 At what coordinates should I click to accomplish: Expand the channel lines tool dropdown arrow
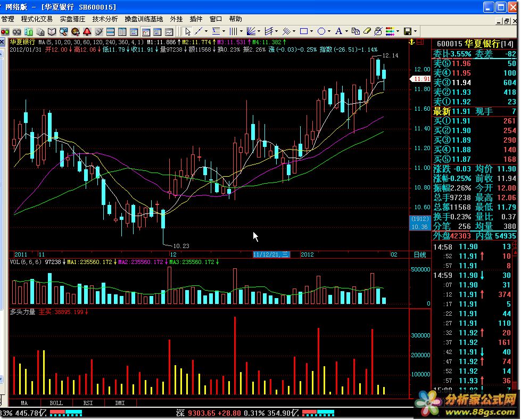coord(276,31)
